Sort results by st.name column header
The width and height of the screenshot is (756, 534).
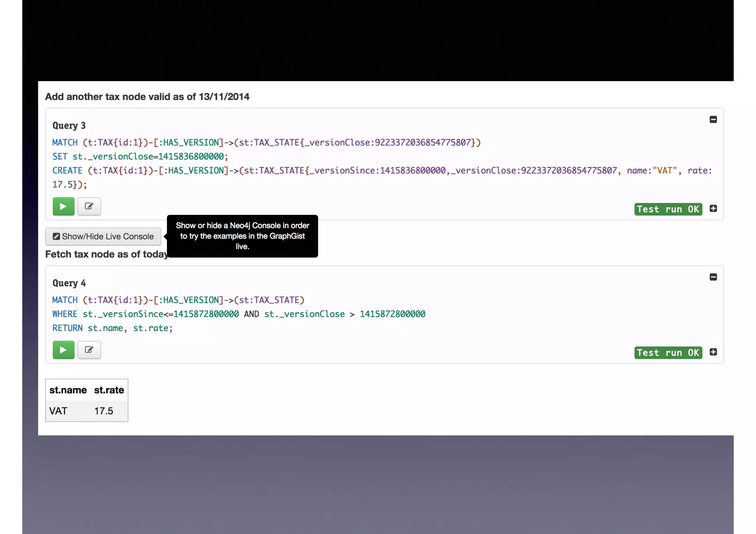68,390
